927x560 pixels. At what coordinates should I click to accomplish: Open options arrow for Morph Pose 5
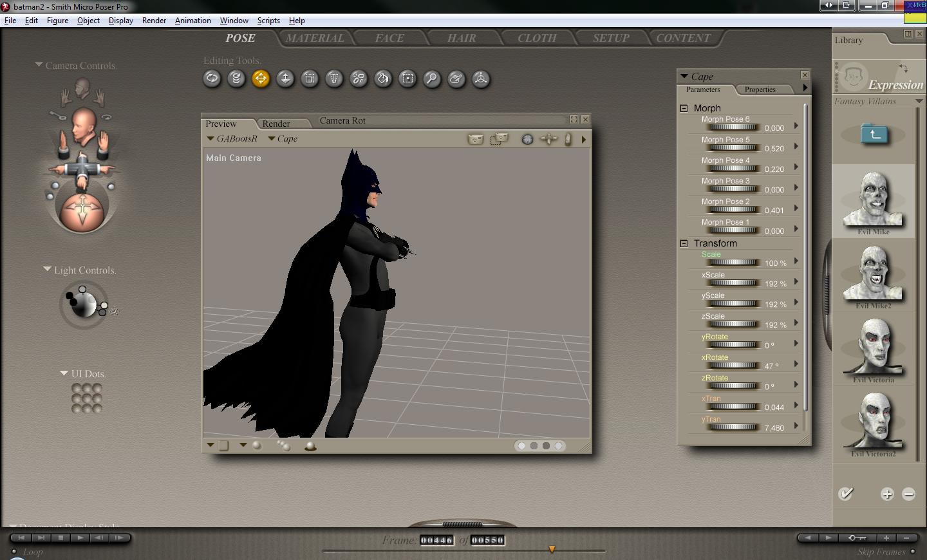(796, 146)
